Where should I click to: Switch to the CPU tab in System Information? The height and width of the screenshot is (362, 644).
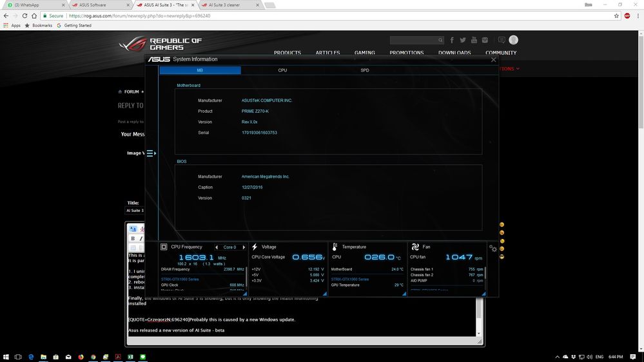tap(282, 70)
